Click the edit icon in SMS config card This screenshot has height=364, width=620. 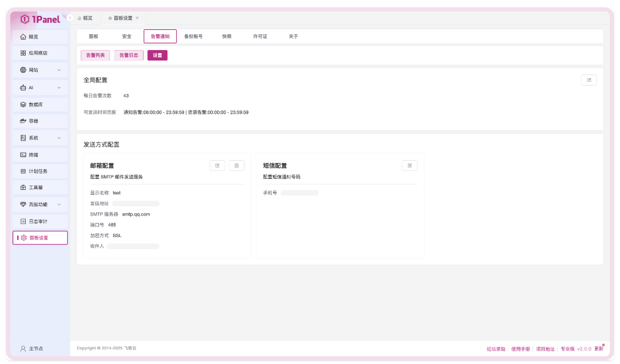pos(410,166)
